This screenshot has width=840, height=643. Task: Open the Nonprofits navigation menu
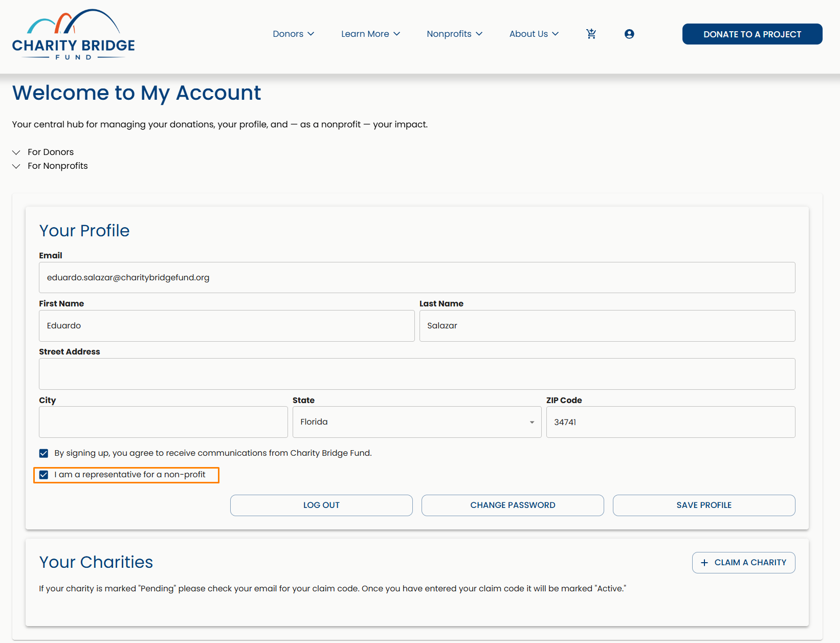454,34
